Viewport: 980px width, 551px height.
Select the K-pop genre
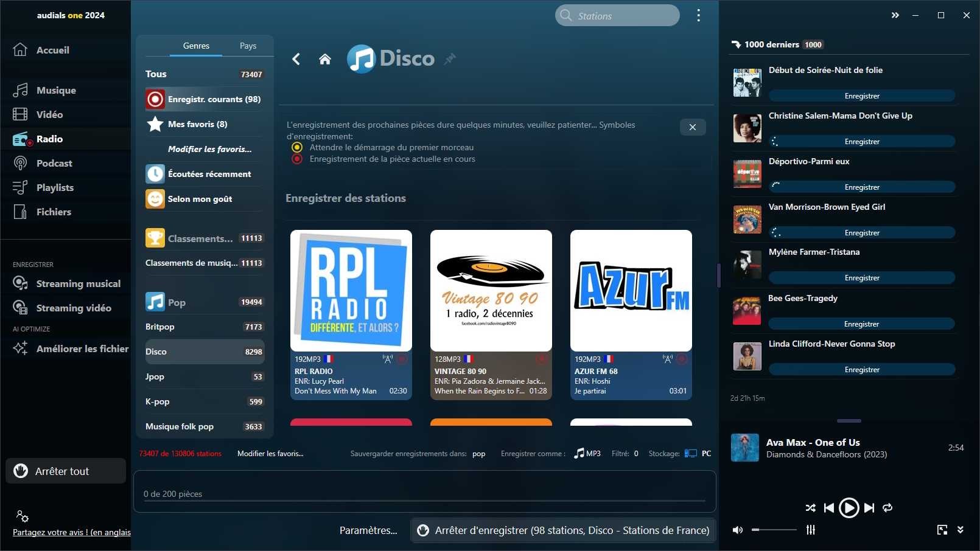click(205, 401)
